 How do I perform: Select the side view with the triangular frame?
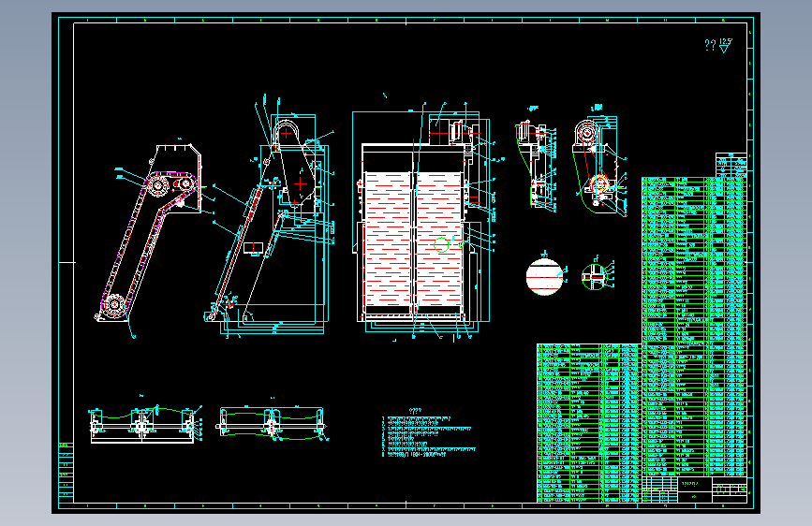(x=270, y=216)
